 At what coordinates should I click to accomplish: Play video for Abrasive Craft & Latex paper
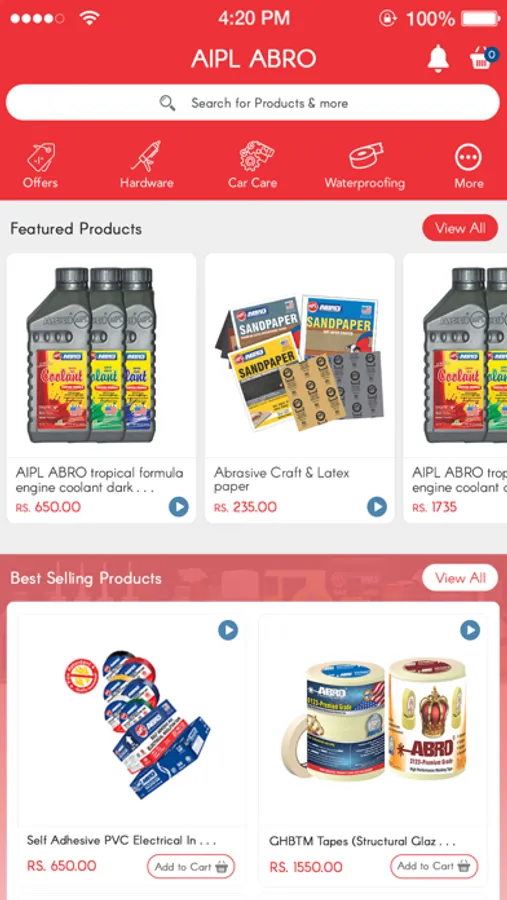[377, 507]
